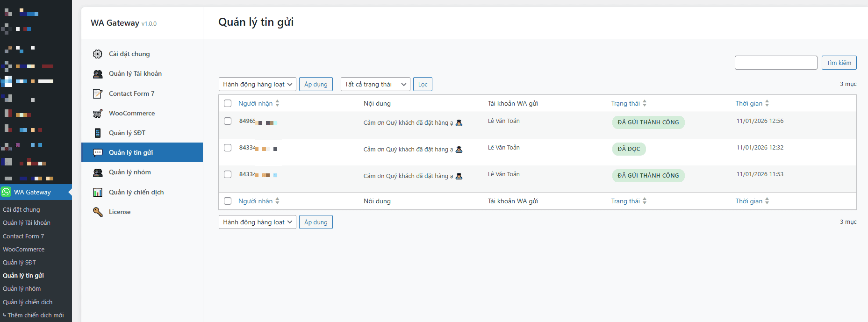Open the top Hành động hàng loạt dropdown
The width and height of the screenshot is (868, 322).
[x=257, y=84]
